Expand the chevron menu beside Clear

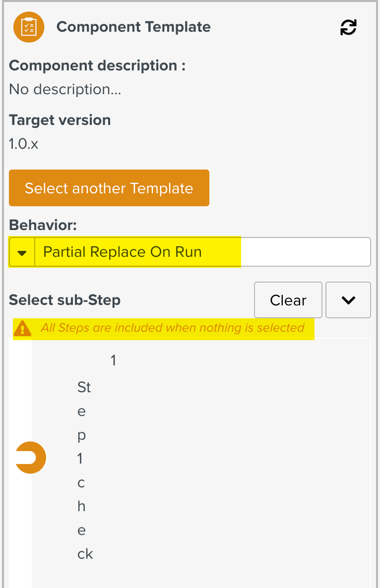coord(348,300)
